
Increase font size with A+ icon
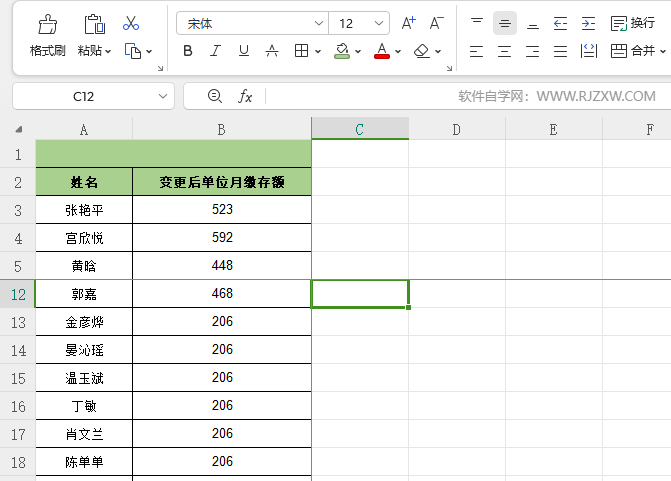tap(408, 23)
